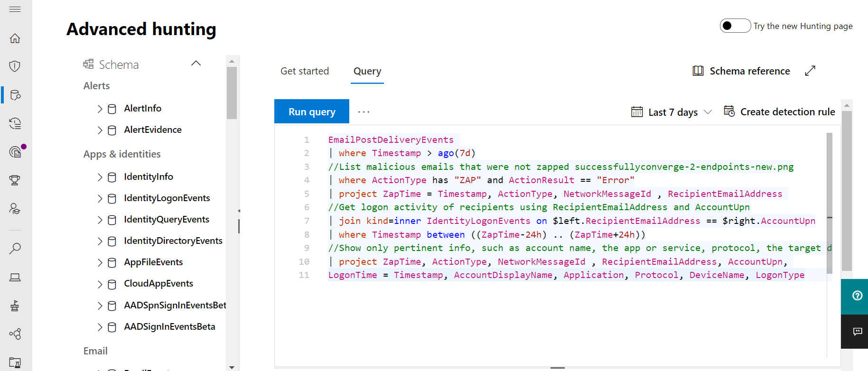868x371 pixels.
Task: Open the shield Incidents icon
Action: 15,66
